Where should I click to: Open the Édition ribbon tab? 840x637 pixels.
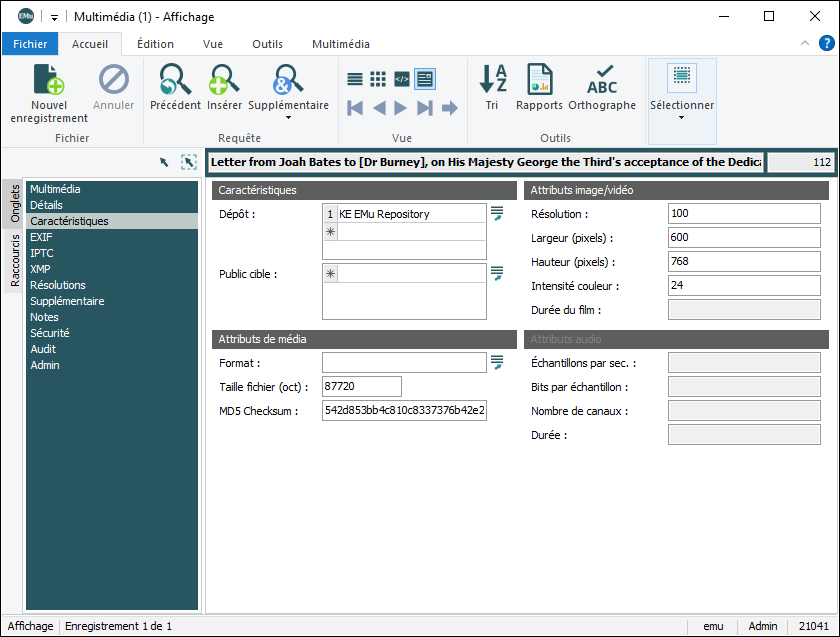click(x=155, y=44)
